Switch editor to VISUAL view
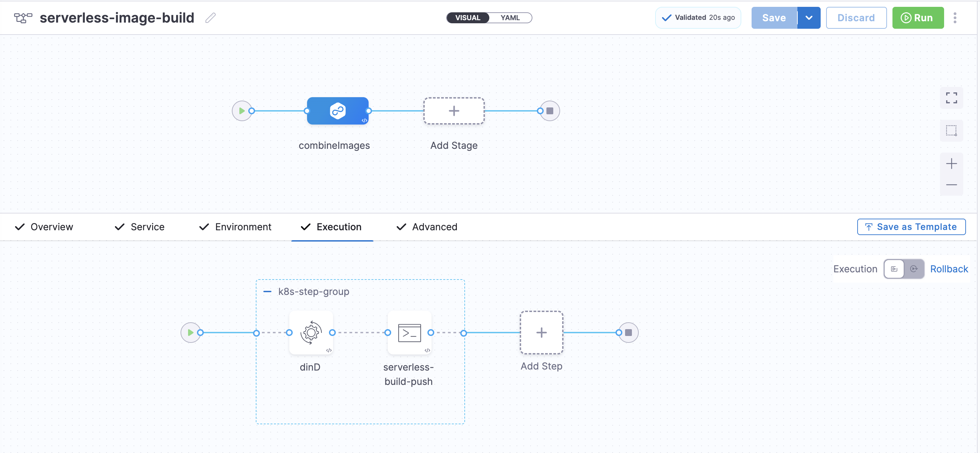Image resolution: width=980 pixels, height=453 pixels. coord(467,18)
